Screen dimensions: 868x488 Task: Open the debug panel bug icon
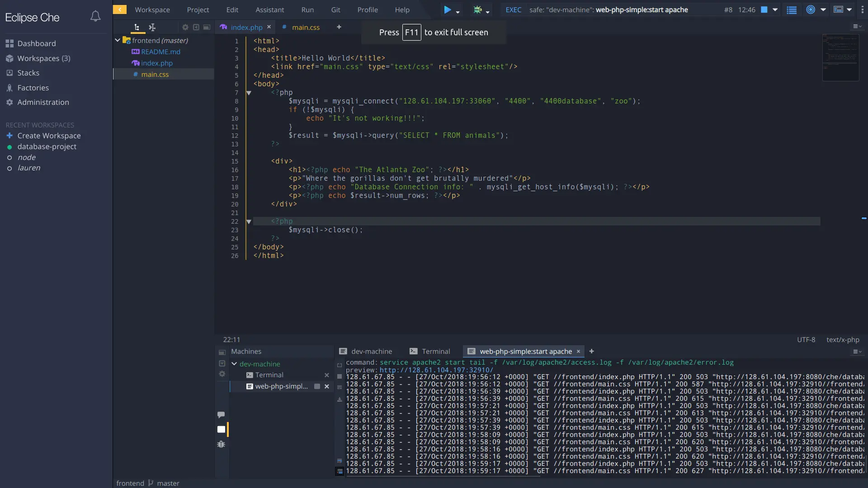click(x=221, y=444)
